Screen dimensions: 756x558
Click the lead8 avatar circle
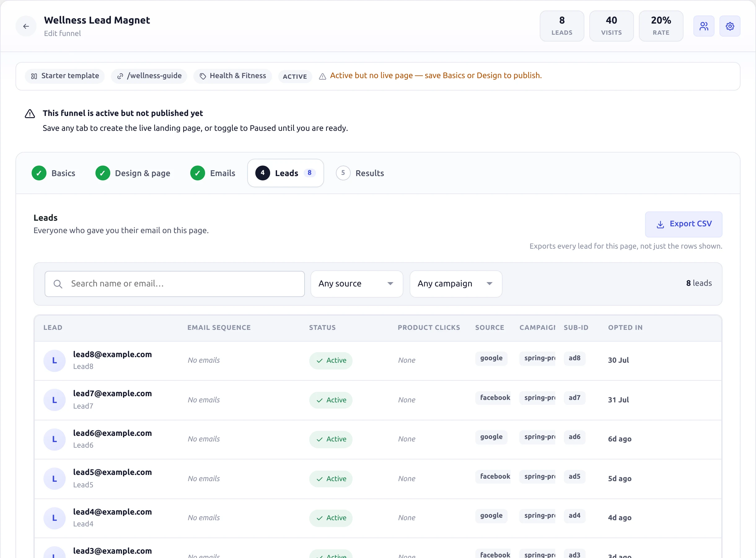coord(54,361)
